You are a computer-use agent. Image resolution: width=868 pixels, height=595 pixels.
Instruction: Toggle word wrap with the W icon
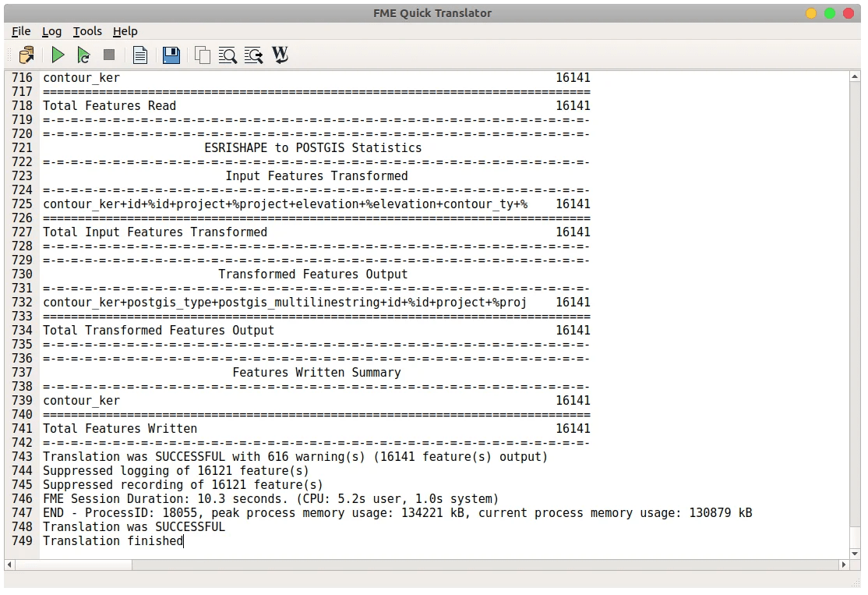pyautogui.click(x=280, y=55)
